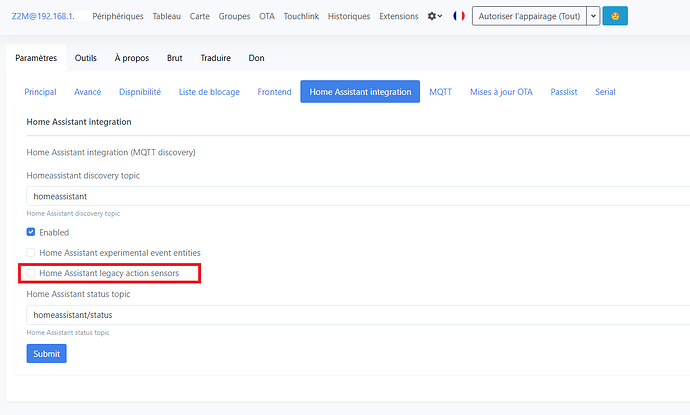The width and height of the screenshot is (690, 415).
Task: Click the emoji face blue button
Action: pos(615,16)
